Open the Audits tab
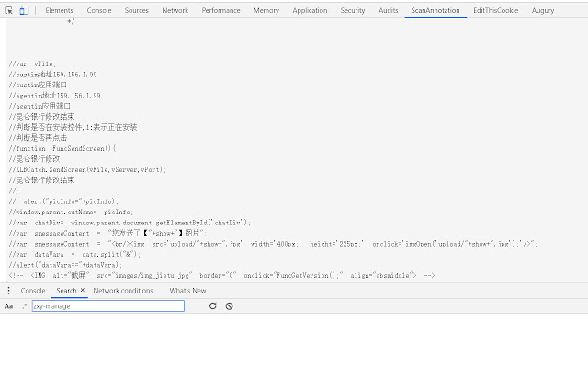Screen dimensions: 588x368 [388, 10]
